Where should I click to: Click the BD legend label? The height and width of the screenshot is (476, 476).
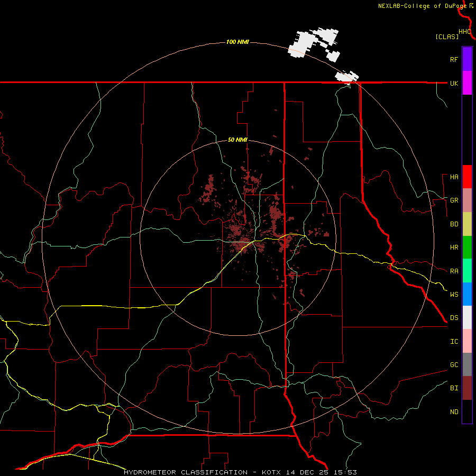tap(454, 224)
